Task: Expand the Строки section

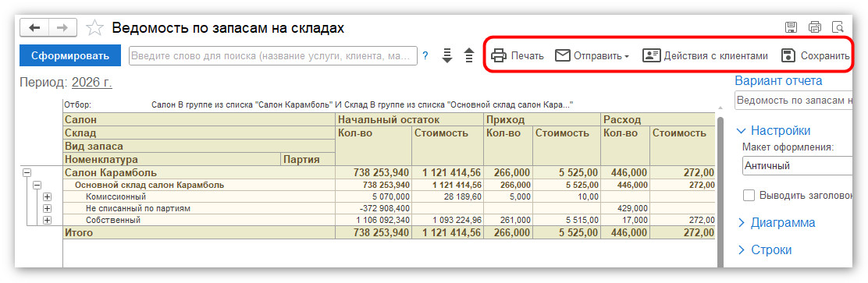Action: [764, 249]
